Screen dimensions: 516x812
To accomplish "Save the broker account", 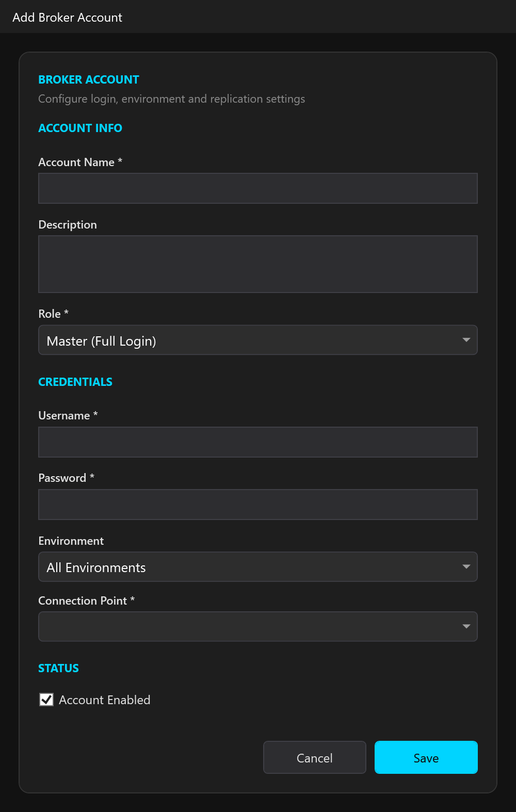I will tap(426, 757).
